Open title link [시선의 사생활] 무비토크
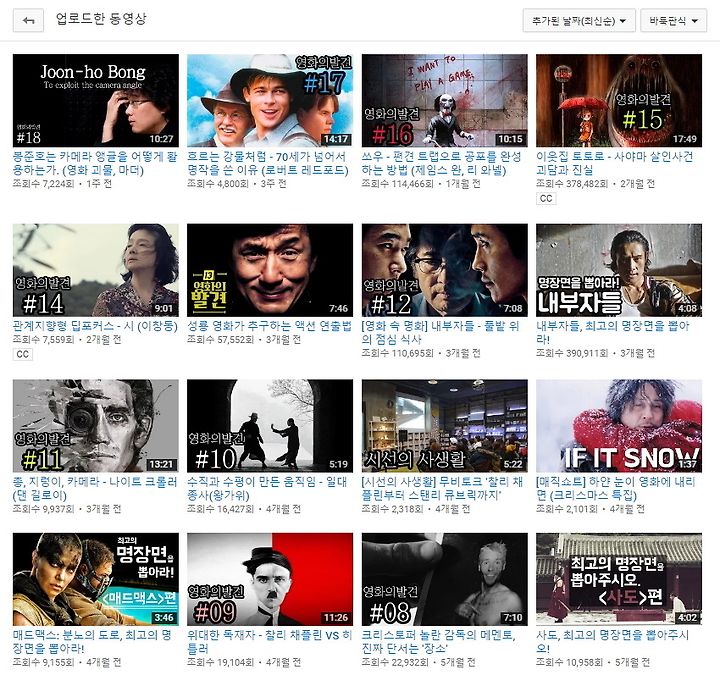720x675 pixels. click(442, 489)
